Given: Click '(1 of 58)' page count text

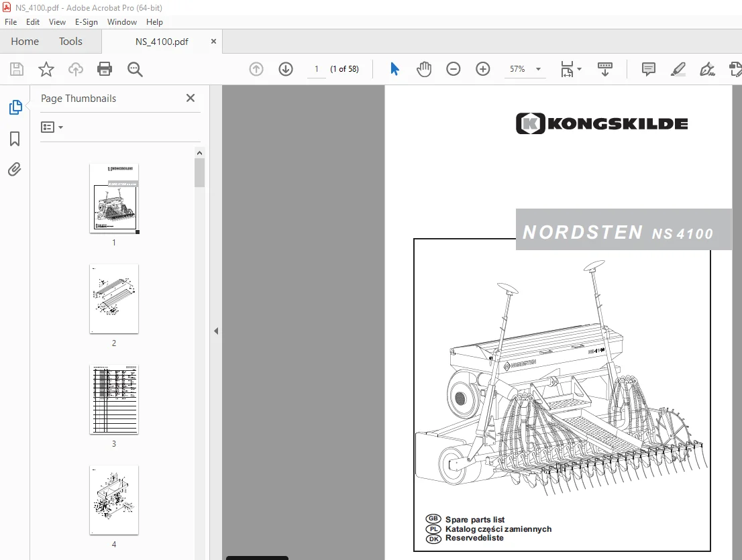Looking at the screenshot, I should click(x=345, y=69).
